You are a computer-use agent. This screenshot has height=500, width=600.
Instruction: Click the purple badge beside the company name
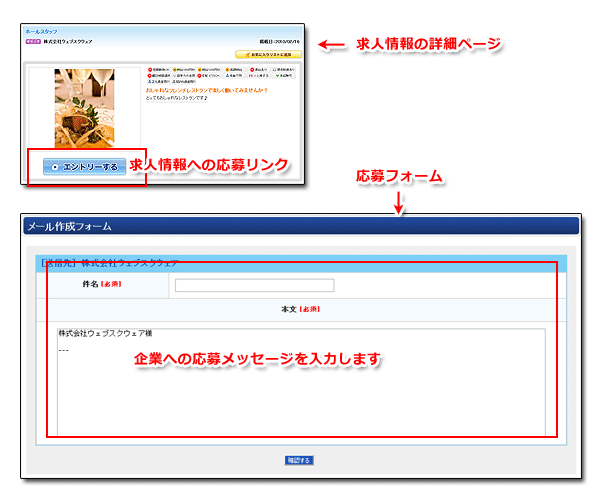32,43
